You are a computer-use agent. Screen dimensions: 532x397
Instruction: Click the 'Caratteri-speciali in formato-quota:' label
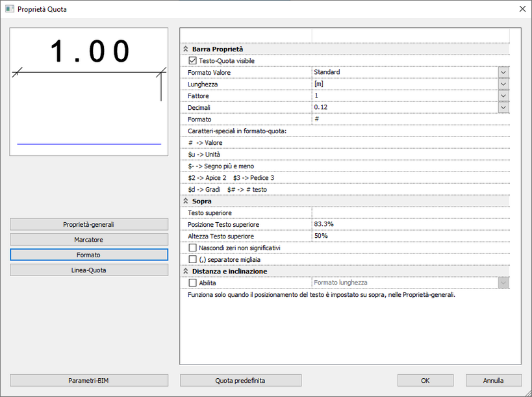(x=237, y=131)
